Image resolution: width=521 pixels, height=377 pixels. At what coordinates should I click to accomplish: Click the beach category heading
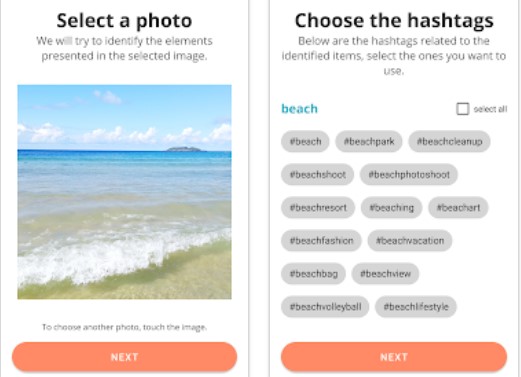click(x=299, y=109)
